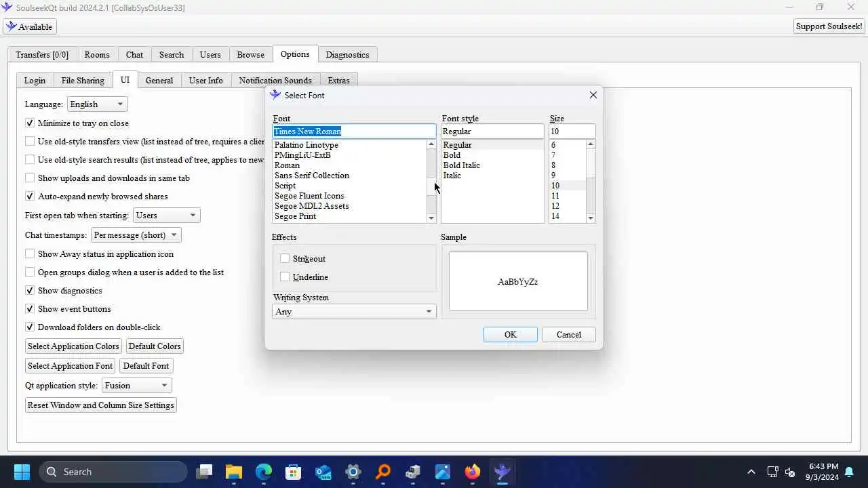
Task: Click the Available status button
Action: [30, 26]
